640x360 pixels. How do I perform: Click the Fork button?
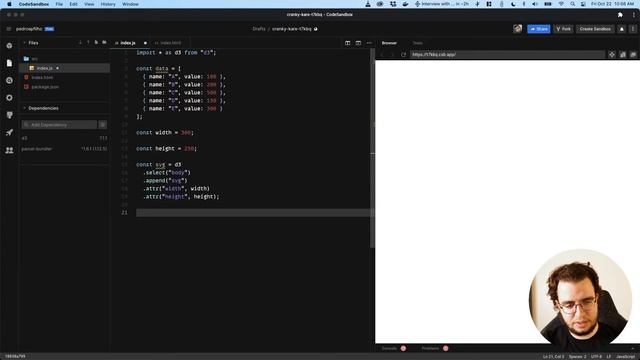pyautogui.click(x=564, y=29)
